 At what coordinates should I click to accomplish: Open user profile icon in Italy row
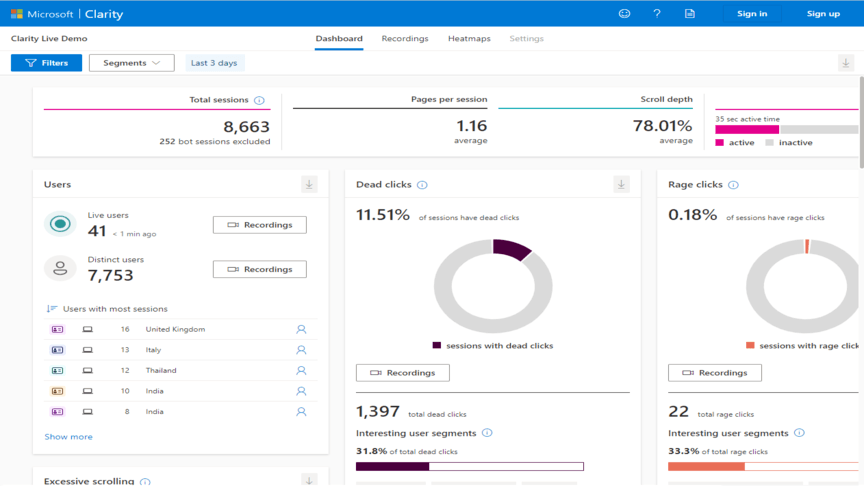click(x=301, y=350)
